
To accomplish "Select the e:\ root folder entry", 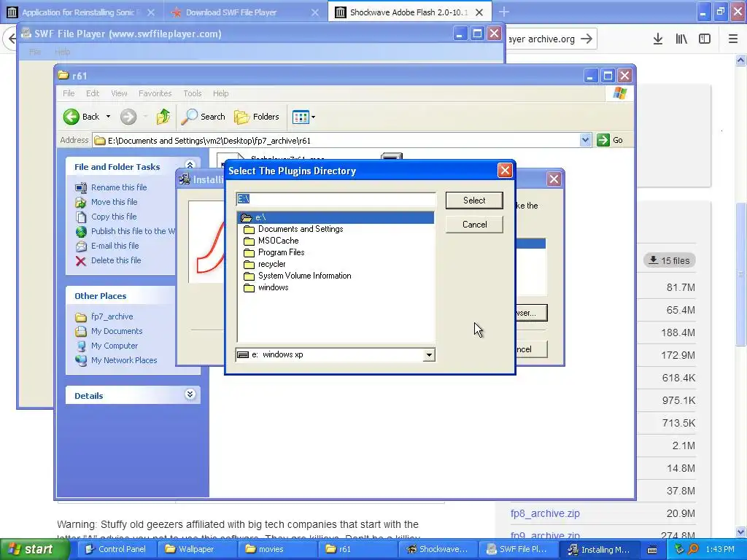I will tap(336, 217).
